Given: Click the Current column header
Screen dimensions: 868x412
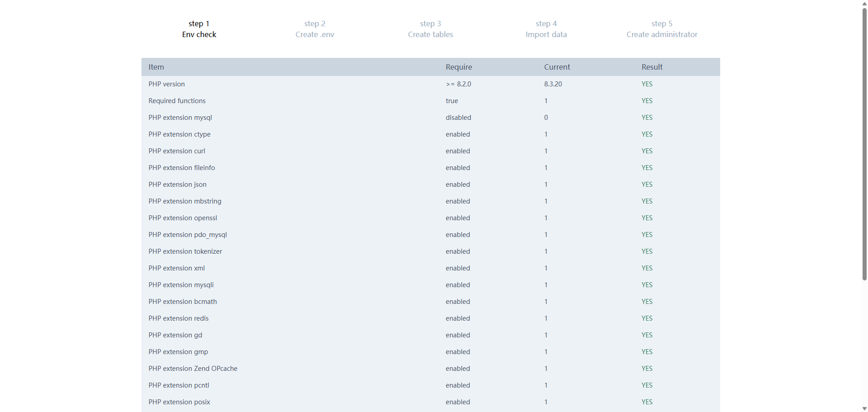Looking at the screenshot, I should tap(557, 67).
